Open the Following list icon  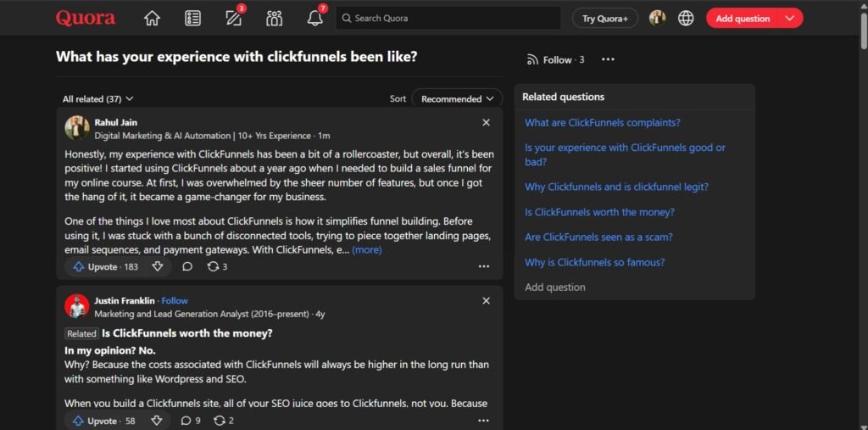point(192,19)
